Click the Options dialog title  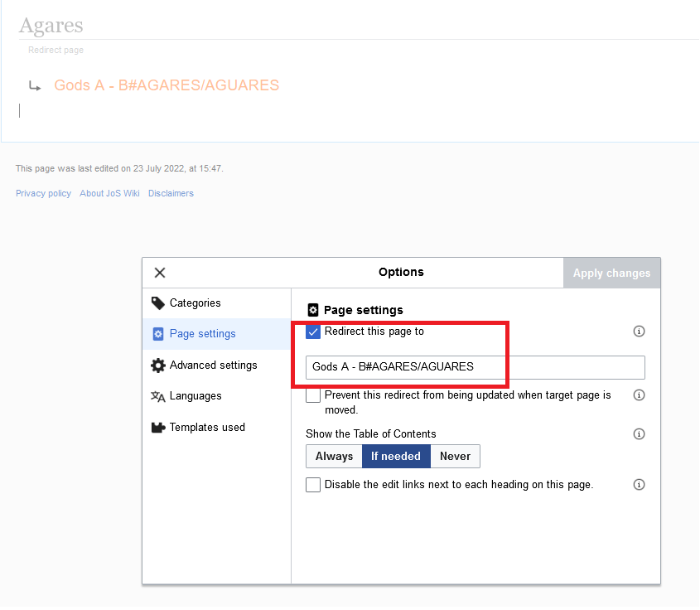(x=401, y=272)
